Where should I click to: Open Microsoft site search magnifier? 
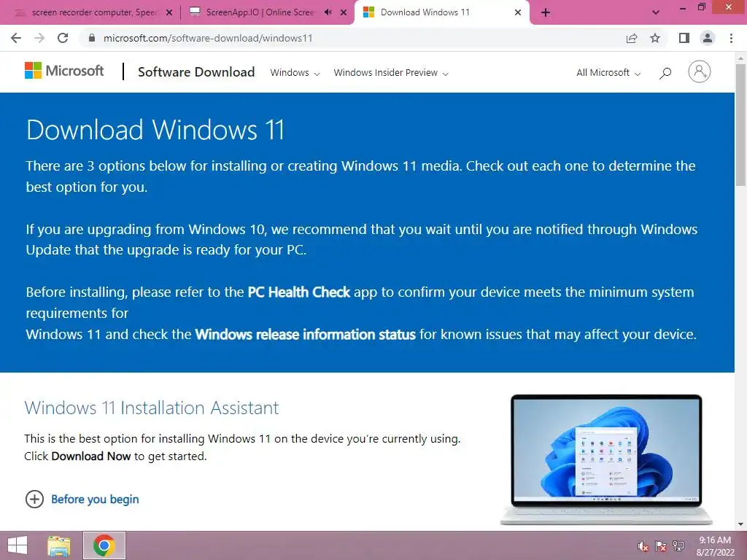click(665, 73)
